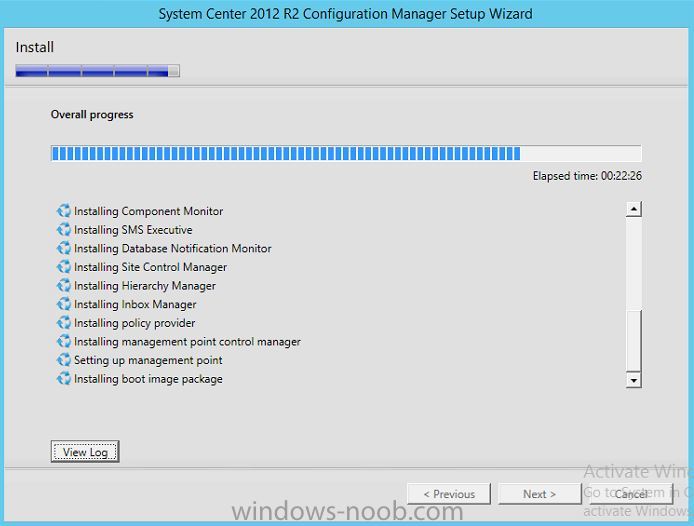The image size is (694, 526).
Task: Select the Installing Site Control Manager text
Action: (x=150, y=267)
